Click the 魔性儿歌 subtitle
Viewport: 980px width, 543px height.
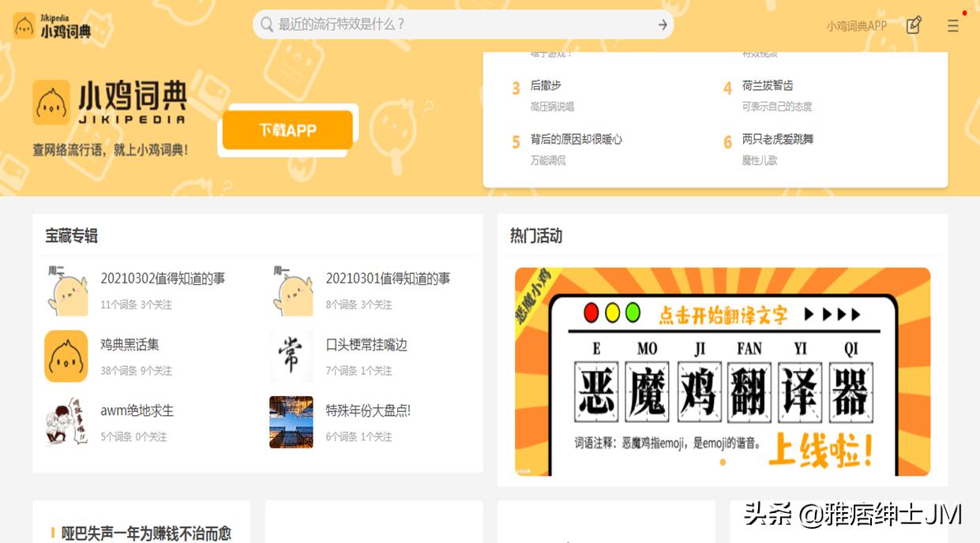click(x=760, y=160)
